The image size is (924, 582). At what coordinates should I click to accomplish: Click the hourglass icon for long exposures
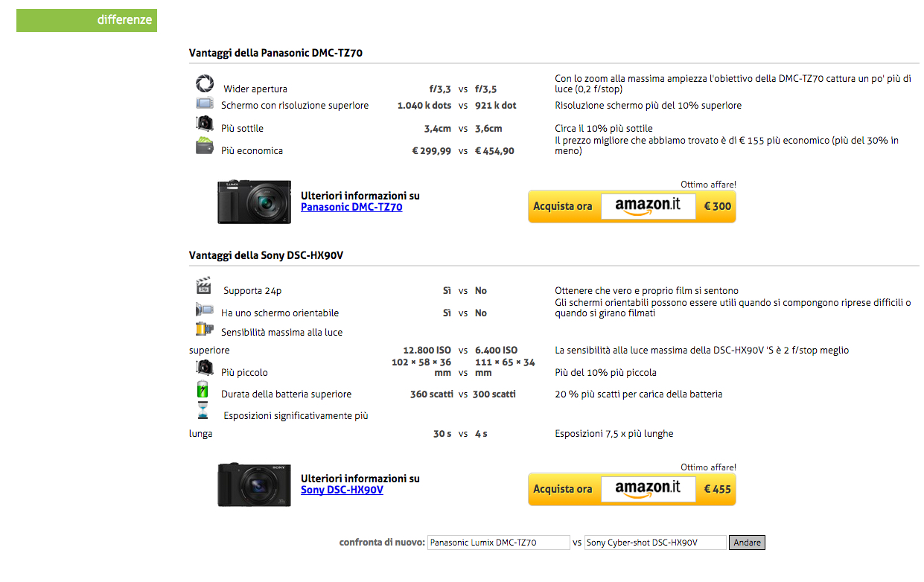pos(203,411)
